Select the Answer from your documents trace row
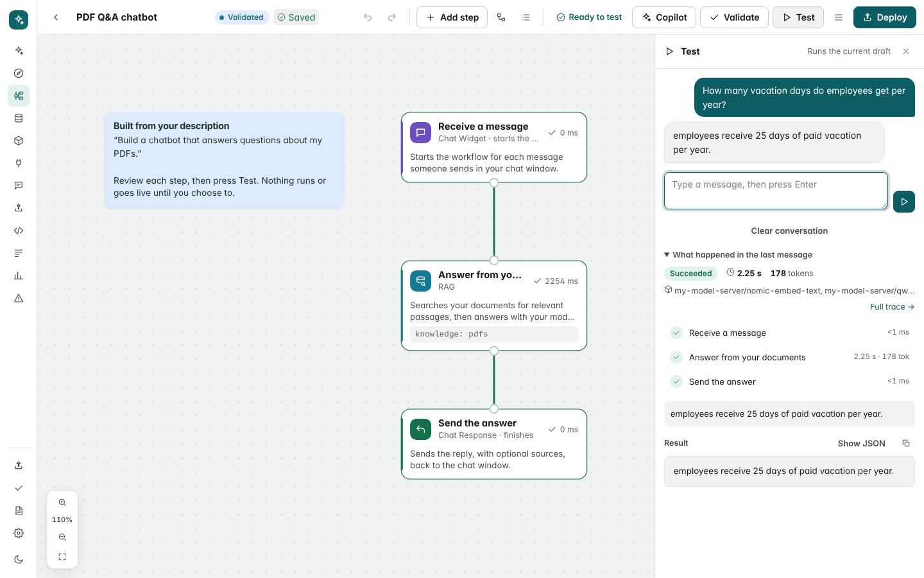This screenshot has width=924, height=578. click(x=789, y=357)
